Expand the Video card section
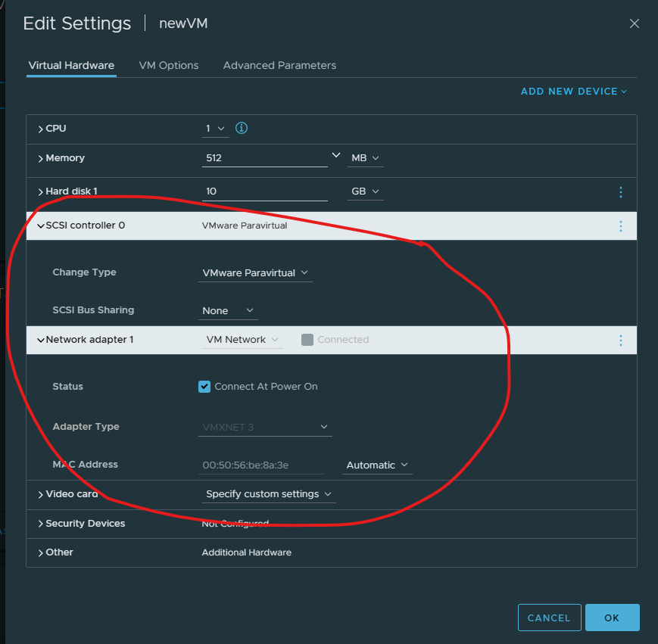The height and width of the screenshot is (644, 658). click(41, 495)
